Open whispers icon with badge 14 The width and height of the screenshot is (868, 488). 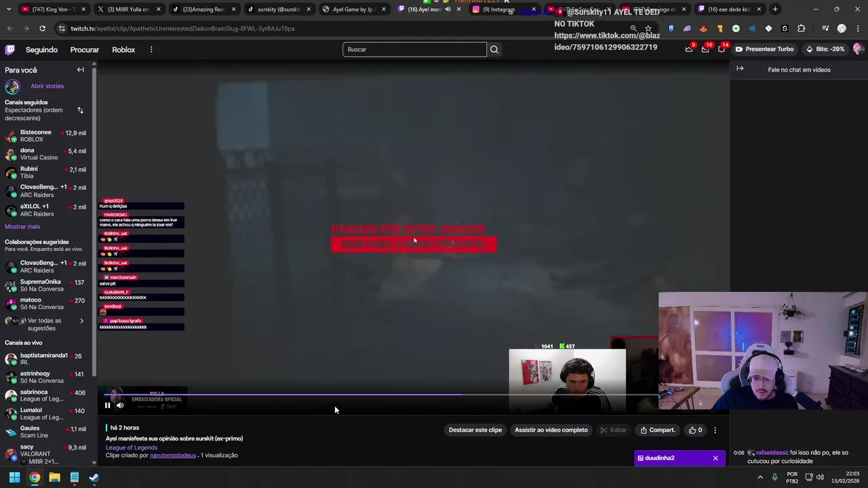coord(722,49)
